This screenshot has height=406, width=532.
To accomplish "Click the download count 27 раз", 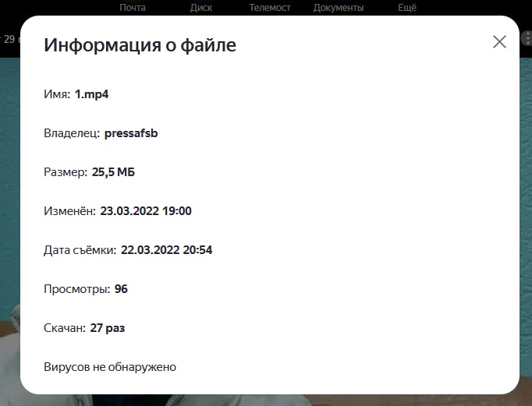I will tap(108, 328).
